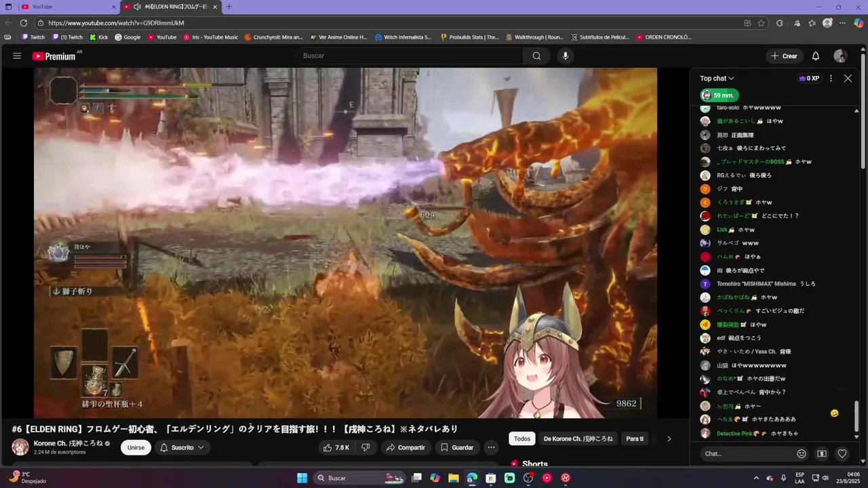The width and height of the screenshot is (868, 488).
Task: Like the video with 7.8 K likes
Action: tap(336, 447)
